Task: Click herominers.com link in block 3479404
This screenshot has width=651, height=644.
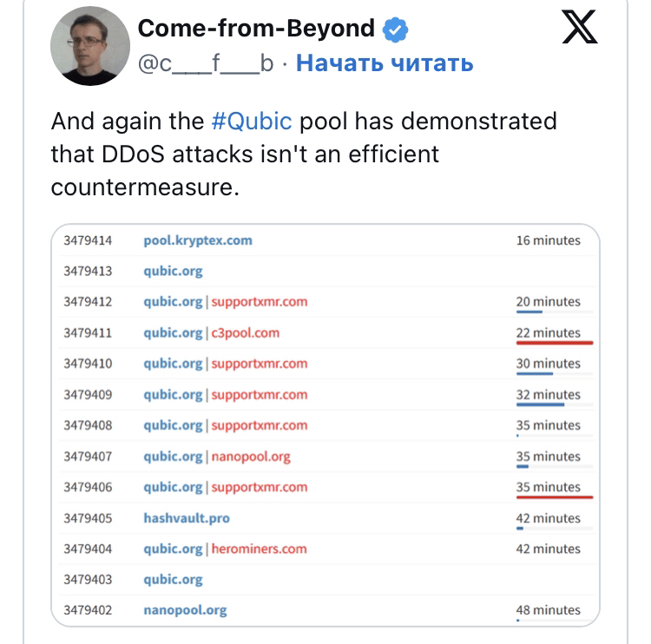Action: pos(259,549)
